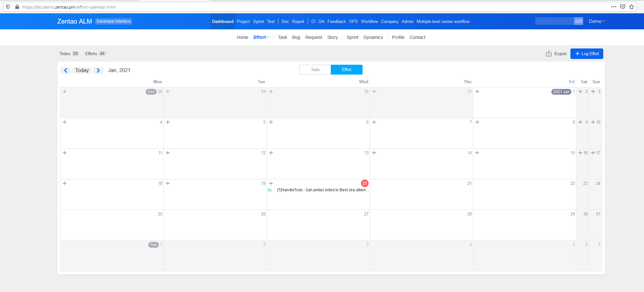Image resolution: width=644 pixels, height=292 pixels.
Task: Bookmark this page with the star icon
Action: click(x=632, y=7)
